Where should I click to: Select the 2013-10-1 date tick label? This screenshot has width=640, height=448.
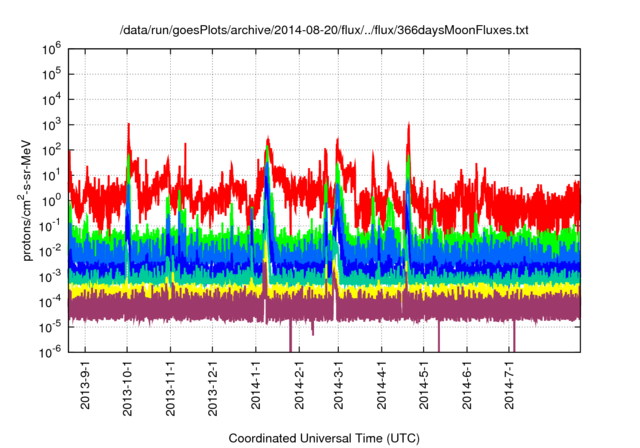tap(127, 386)
